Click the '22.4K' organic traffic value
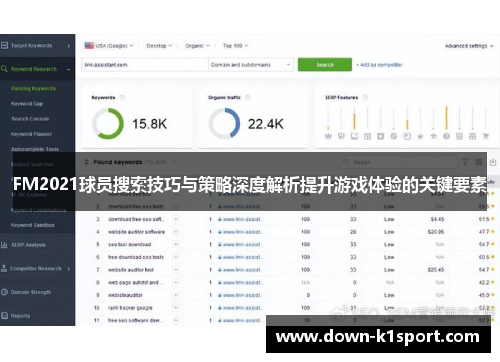The height and width of the screenshot is (362, 500). tap(266, 124)
